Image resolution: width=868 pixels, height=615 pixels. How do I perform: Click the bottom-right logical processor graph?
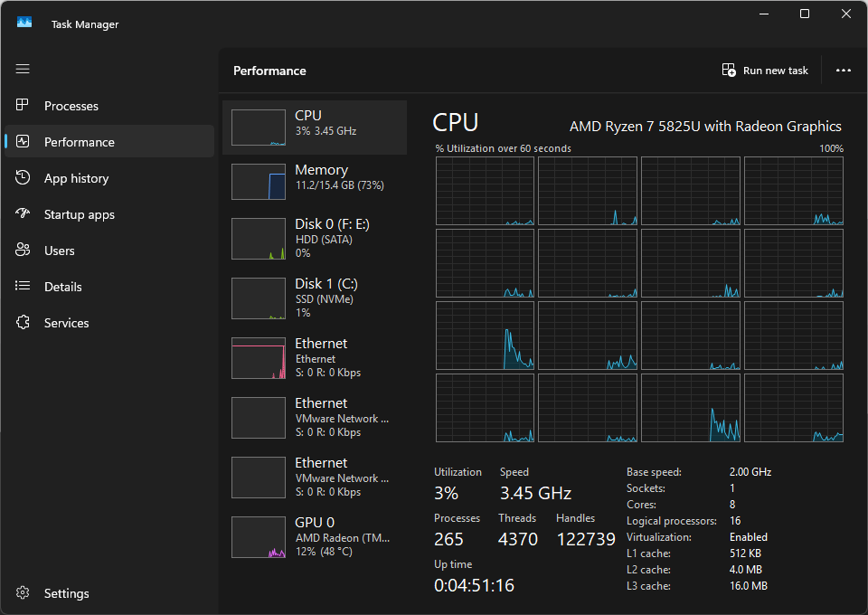pyautogui.click(x=794, y=408)
